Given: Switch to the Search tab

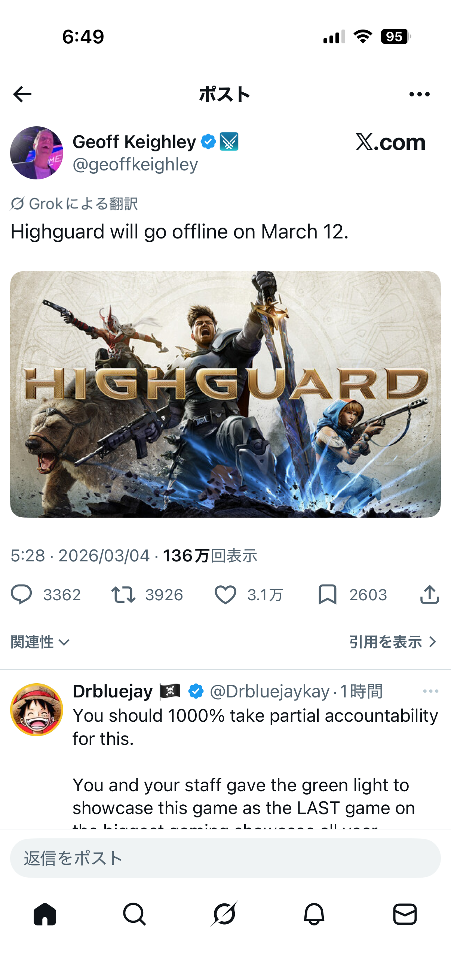Looking at the screenshot, I should (x=134, y=914).
